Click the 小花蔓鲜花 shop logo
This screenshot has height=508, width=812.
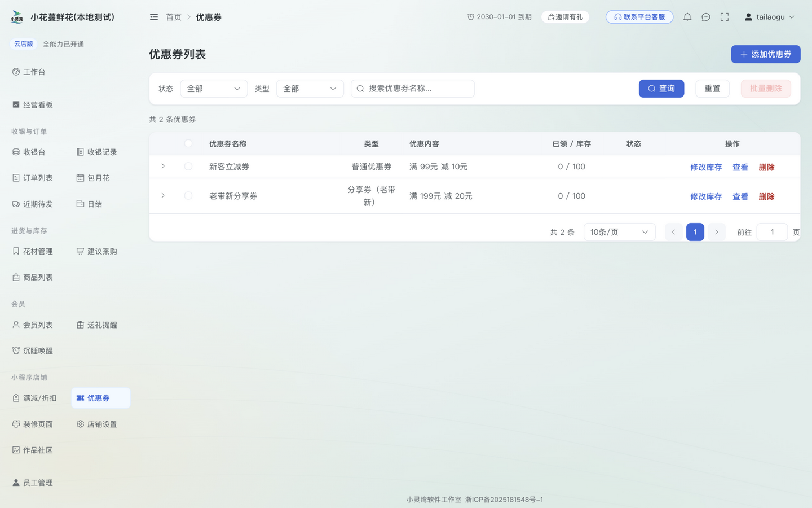[x=17, y=17]
